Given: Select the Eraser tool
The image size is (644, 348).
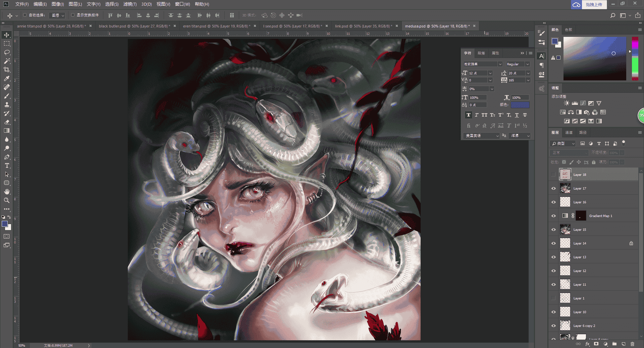Looking at the screenshot, I should [x=7, y=122].
